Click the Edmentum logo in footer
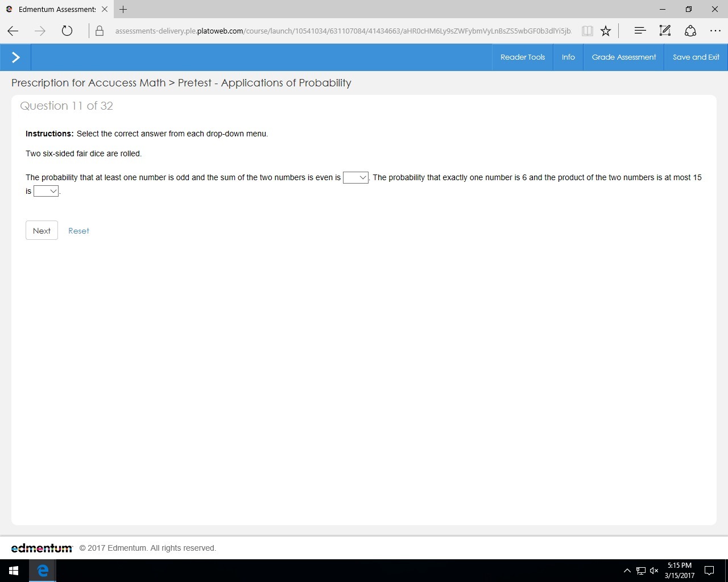This screenshot has height=582, width=728. pyautogui.click(x=42, y=548)
